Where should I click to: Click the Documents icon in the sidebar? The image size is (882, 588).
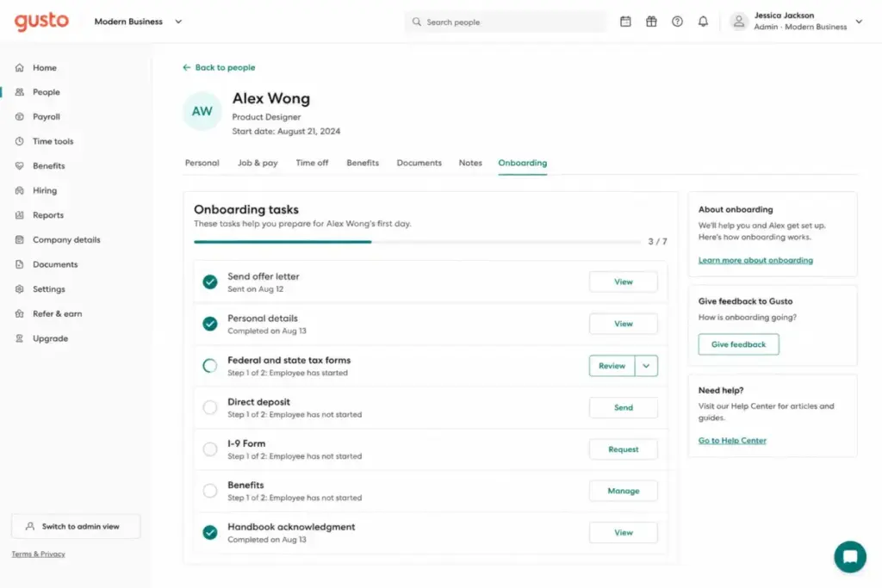20,264
